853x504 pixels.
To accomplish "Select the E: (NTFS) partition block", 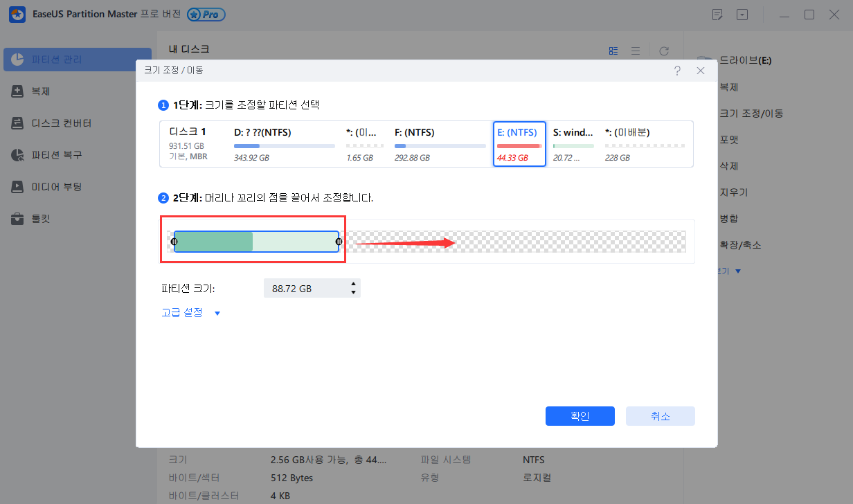I will pyautogui.click(x=519, y=143).
